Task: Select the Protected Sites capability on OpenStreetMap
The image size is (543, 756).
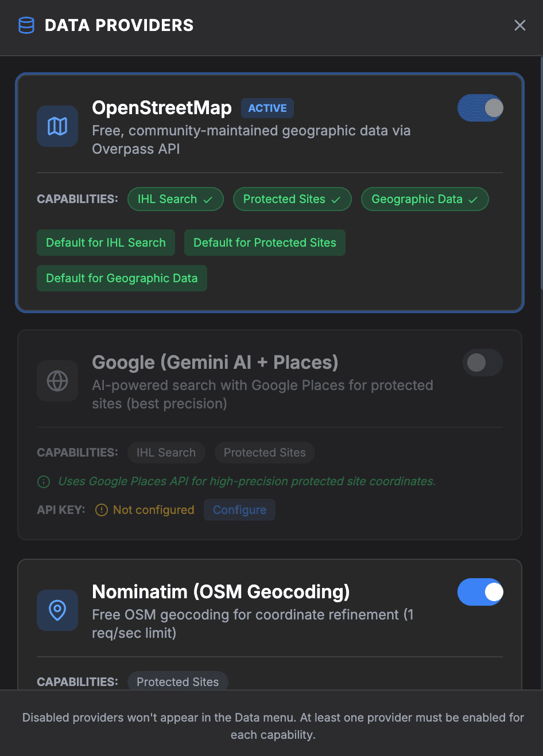Action: [x=292, y=199]
